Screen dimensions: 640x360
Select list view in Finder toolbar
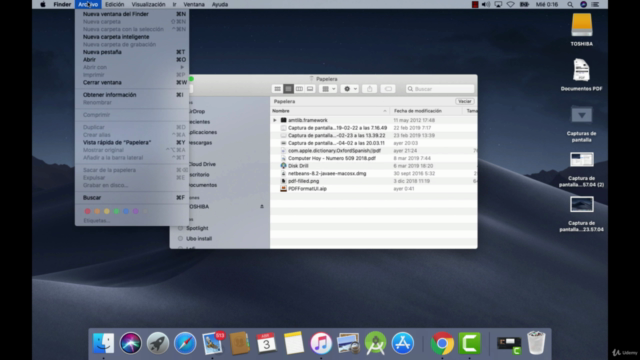pos(289,89)
